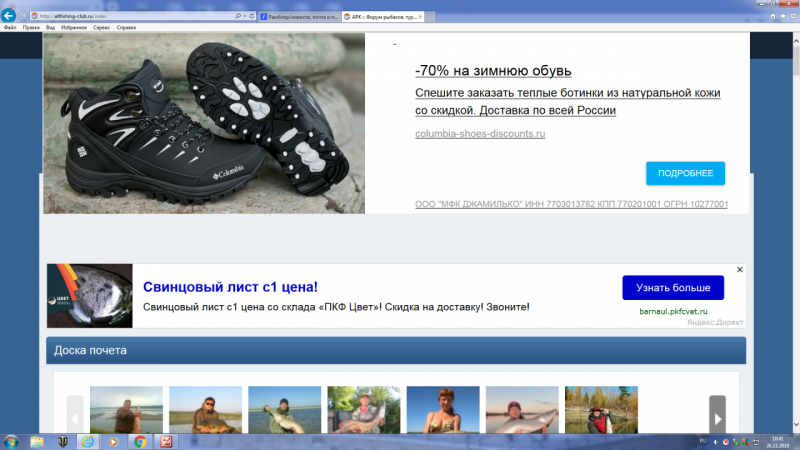The image size is (800, 450).
Task: Open Google Chrome from the taskbar
Action: click(x=140, y=442)
